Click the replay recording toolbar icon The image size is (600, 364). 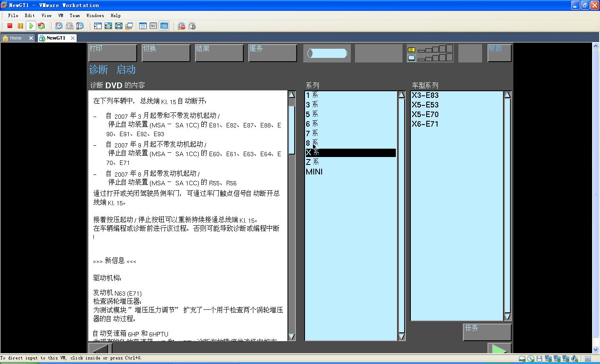(192, 26)
